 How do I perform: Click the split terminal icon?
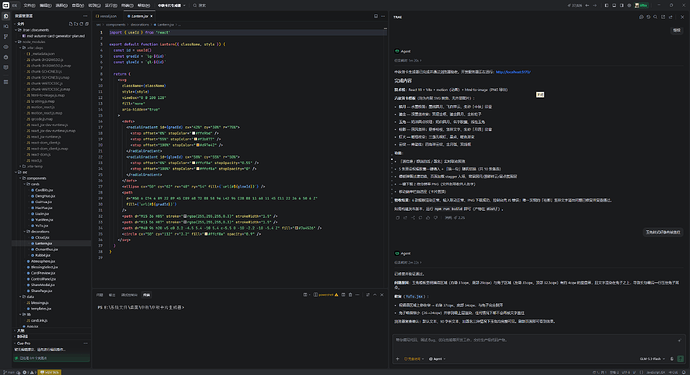pyautogui.click(x=343, y=295)
